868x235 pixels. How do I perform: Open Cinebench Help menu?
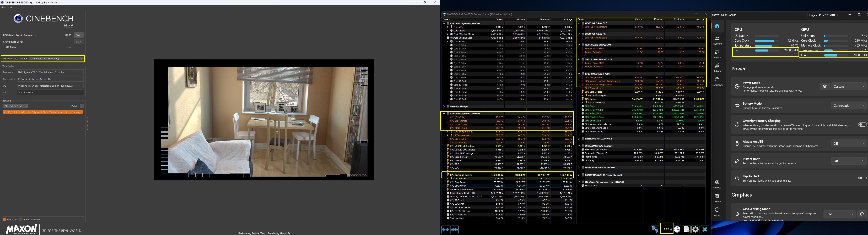[11, 7]
